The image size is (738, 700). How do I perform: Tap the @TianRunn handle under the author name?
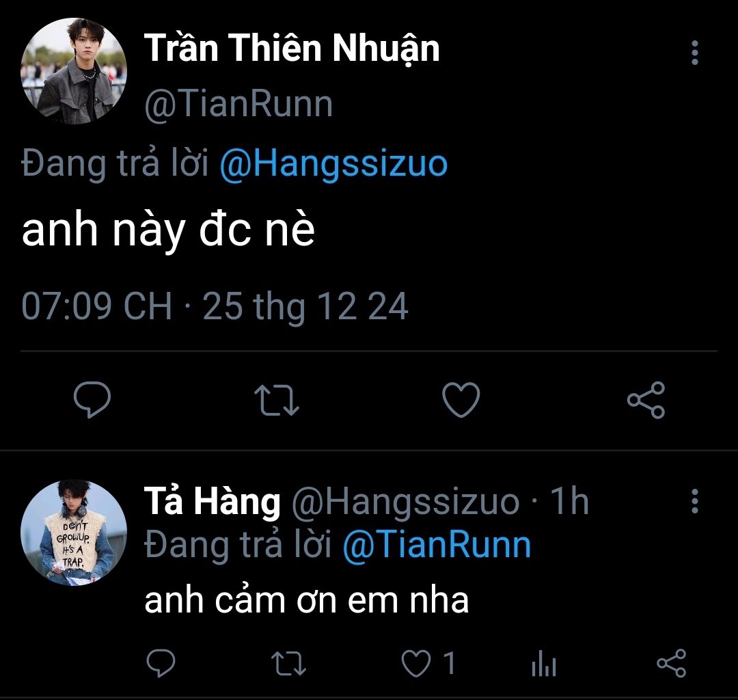tap(238, 104)
